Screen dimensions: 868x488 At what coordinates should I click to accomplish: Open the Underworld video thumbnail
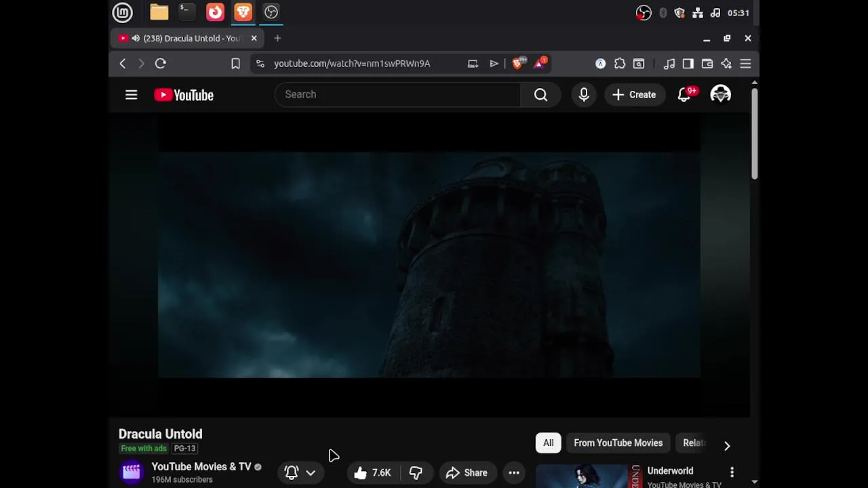589,476
